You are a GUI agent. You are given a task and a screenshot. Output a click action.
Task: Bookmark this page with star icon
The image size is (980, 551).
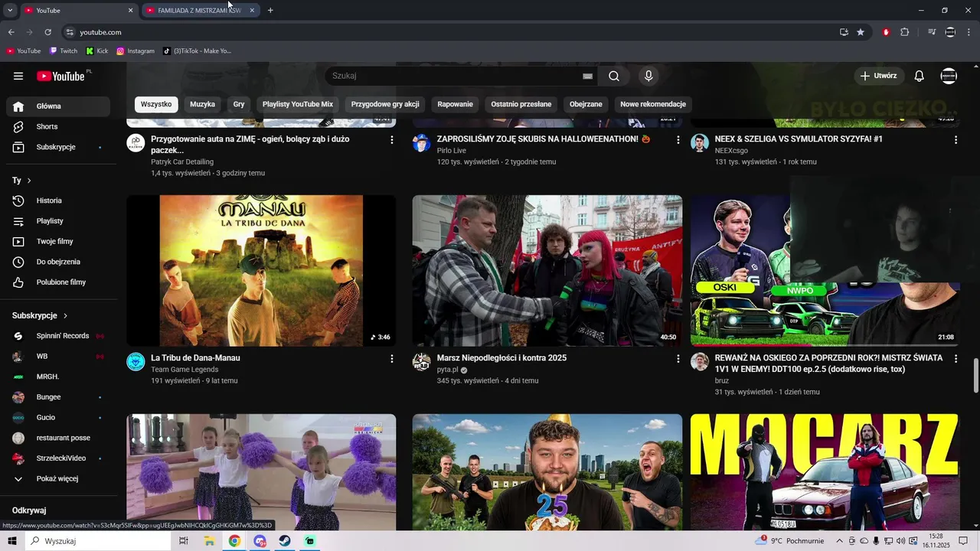861,32
